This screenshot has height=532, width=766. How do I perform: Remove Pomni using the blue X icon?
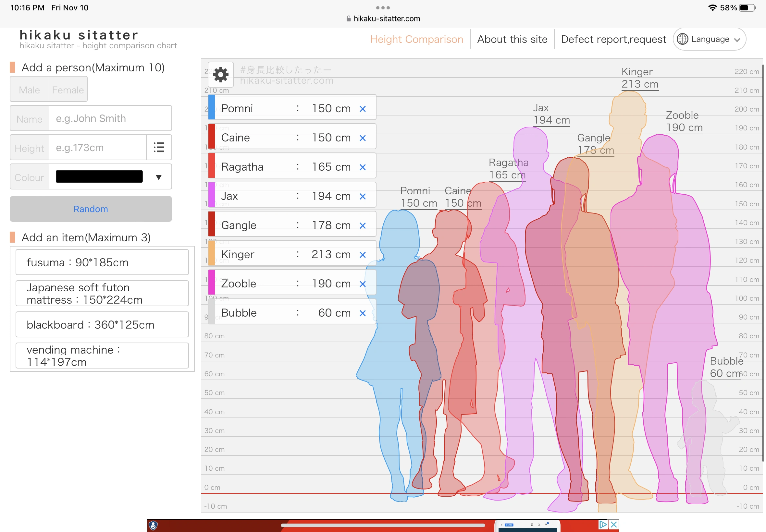(363, 108)
